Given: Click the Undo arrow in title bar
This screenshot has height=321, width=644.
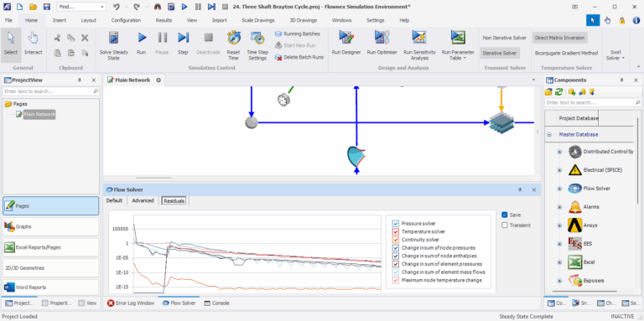Looking at the screenshot, I should (x=117, y=7).
